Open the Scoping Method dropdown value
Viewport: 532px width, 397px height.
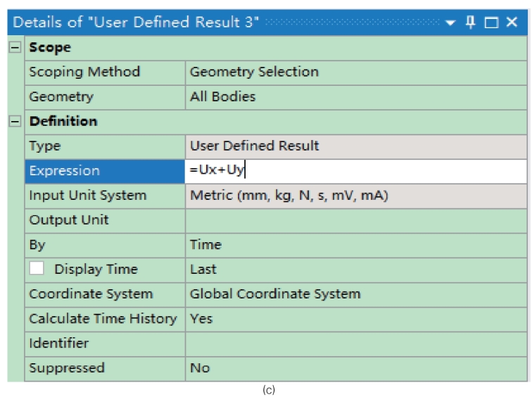click(x=356, y=73)
